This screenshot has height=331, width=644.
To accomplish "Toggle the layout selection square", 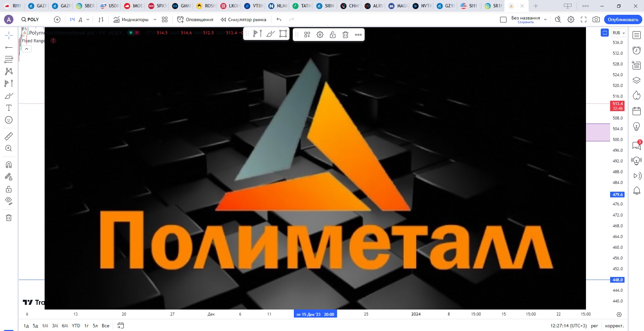I will coord(503,19).
